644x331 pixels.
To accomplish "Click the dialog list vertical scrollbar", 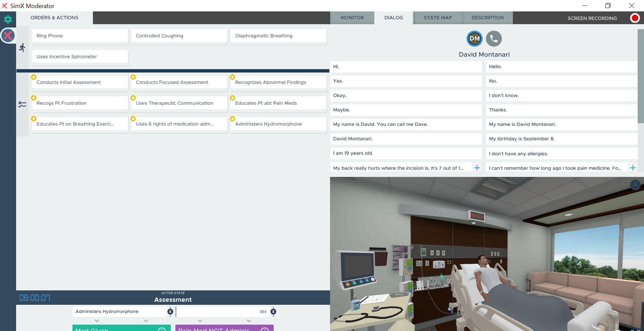I will (x=640, y=77).
